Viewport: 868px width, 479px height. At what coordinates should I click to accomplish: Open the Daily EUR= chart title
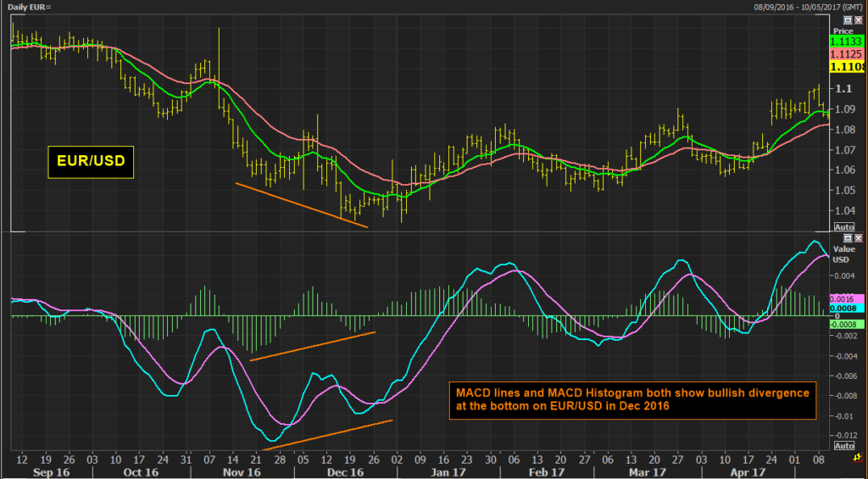pyautogui.click(x=27, y=7)
